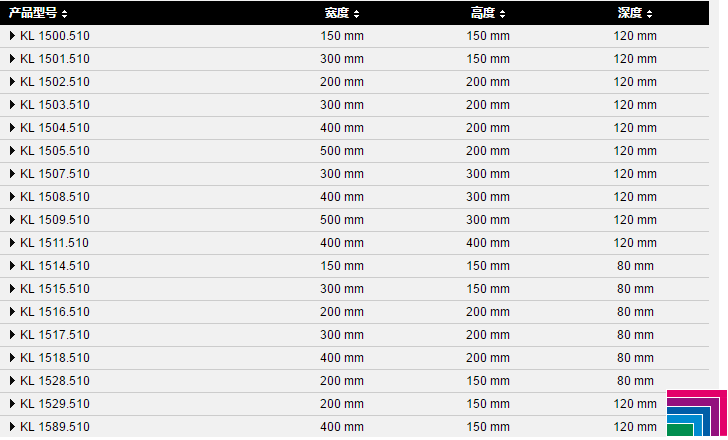Expand the KL 1503.510 row triangle
The height and width of the screenshot is (440, 728).
pyautogui.click(x=13, y=105)
